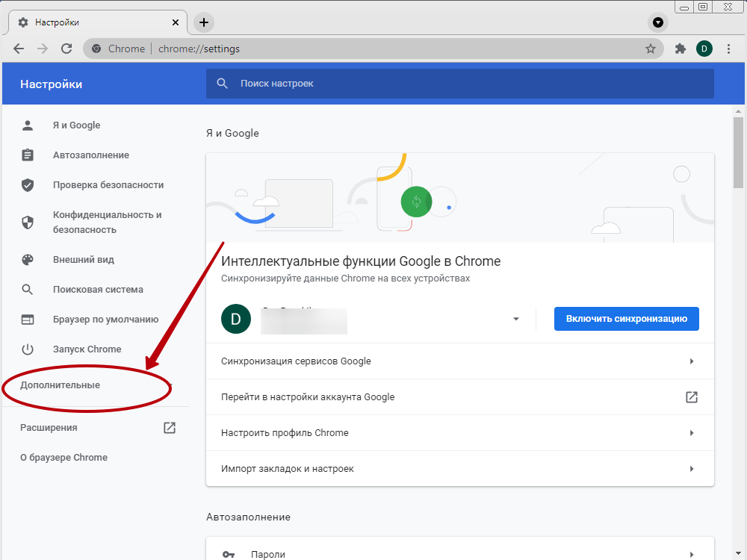Click the browser reload icon
Screen dimensions: 747x560
click(x=66, y=49)
